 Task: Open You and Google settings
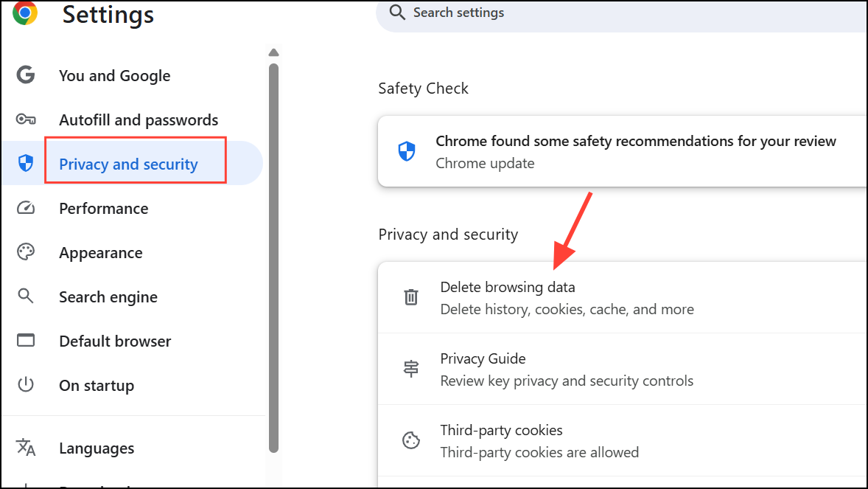(115, 75)
